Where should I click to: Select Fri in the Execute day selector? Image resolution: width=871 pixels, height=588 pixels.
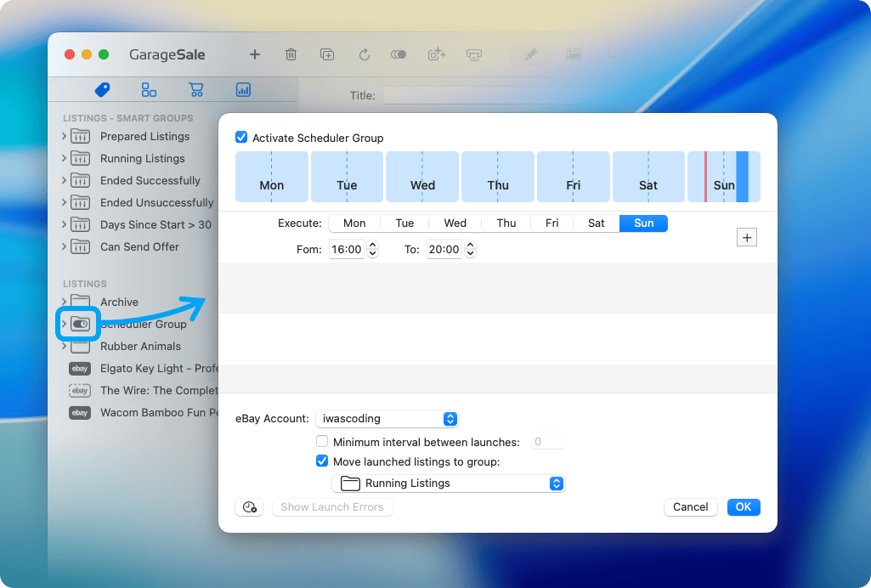(551, 223)
